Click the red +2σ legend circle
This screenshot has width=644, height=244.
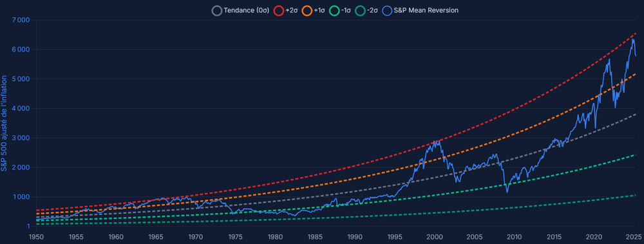click(278, 11)
